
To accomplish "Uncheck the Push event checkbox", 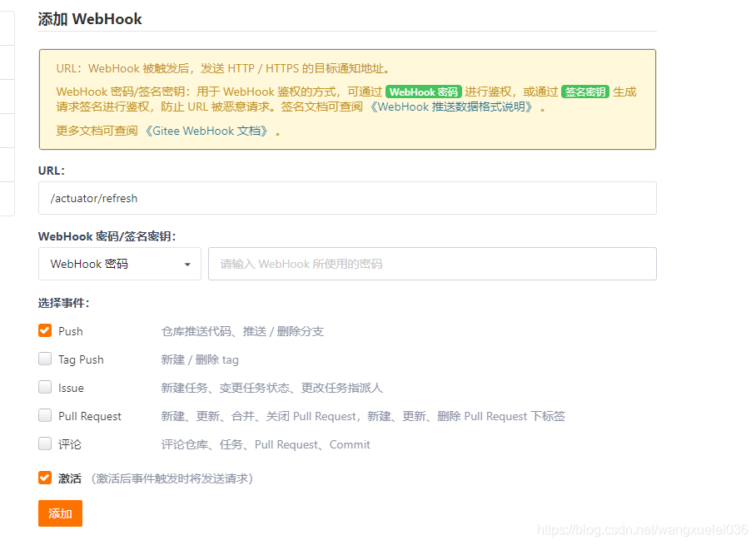I will [x=45, y=330].
